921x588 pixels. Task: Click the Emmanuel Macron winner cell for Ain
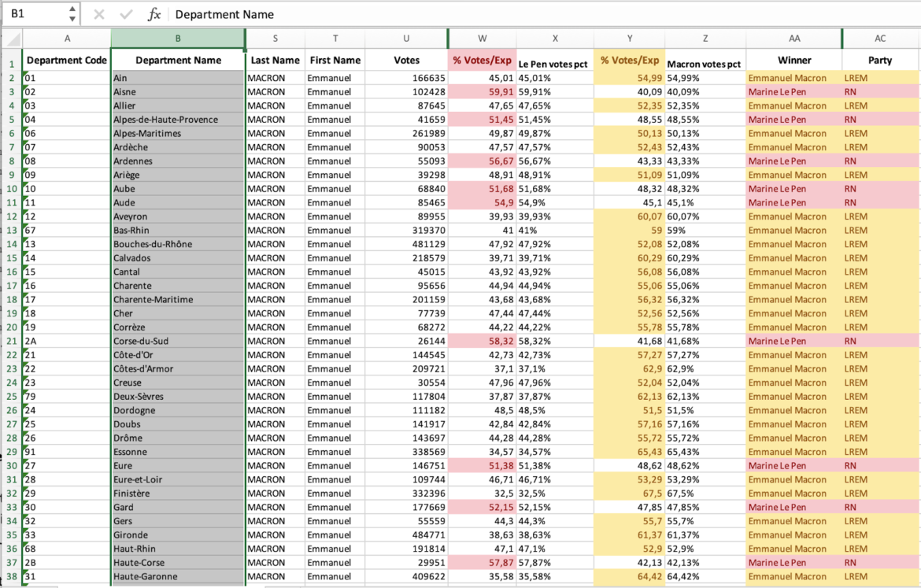(794, 78)
